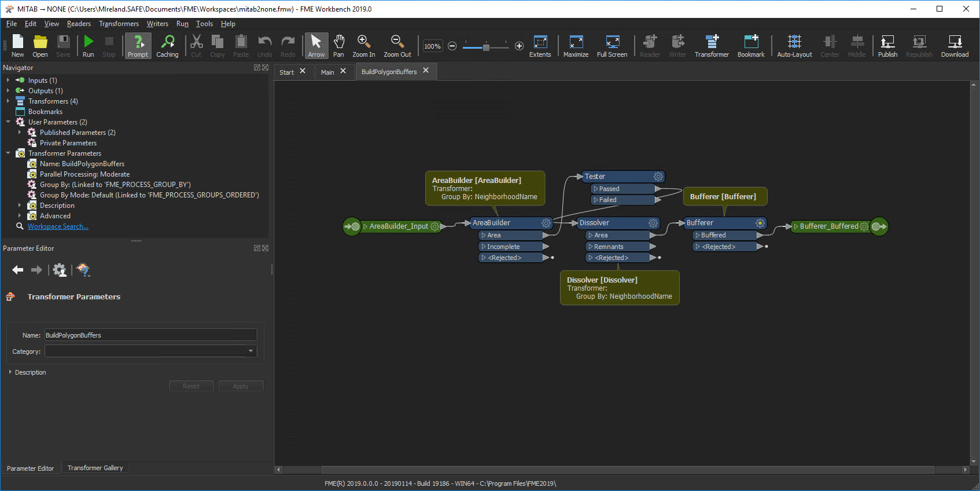Collapse User Parameters (2) node

click(x=8, y=122)
